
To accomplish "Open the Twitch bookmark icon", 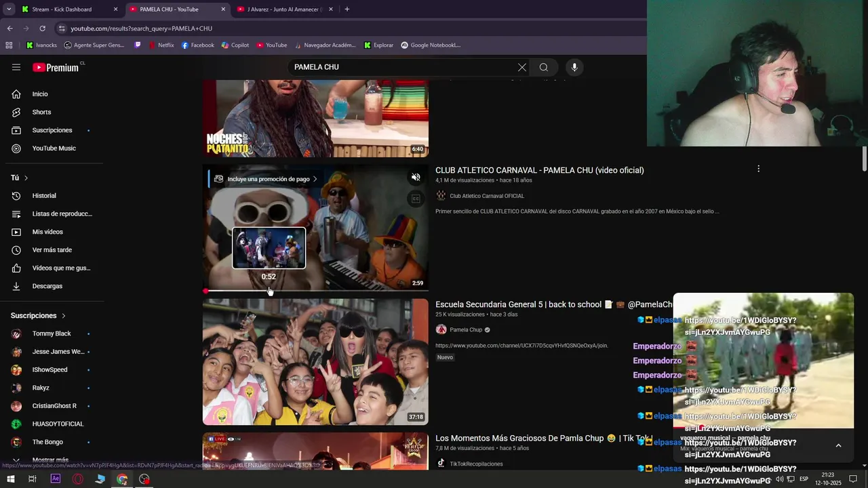I will 138,45.
